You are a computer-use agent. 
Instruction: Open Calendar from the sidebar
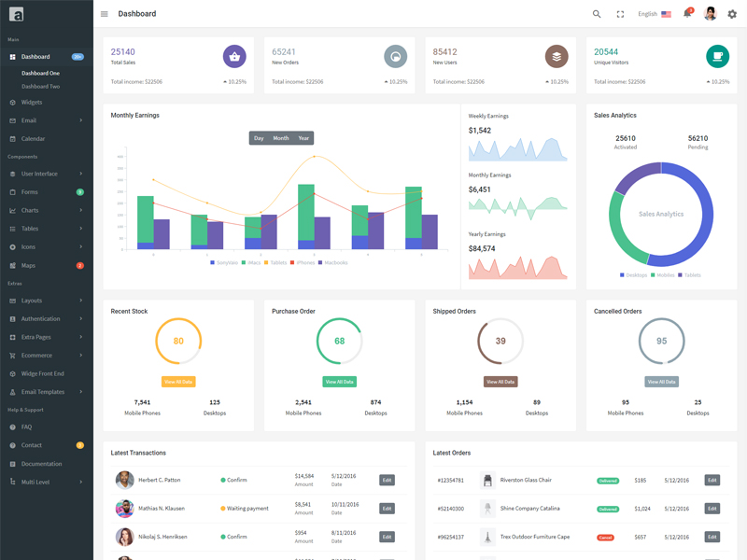33,138
